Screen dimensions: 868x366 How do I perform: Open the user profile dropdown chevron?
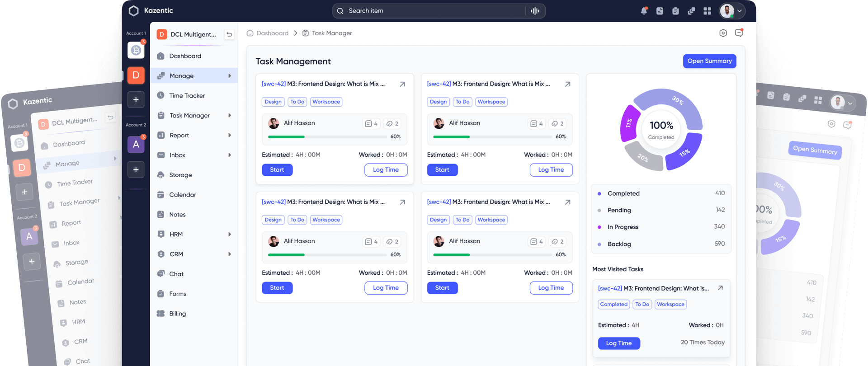click(740, 11)
